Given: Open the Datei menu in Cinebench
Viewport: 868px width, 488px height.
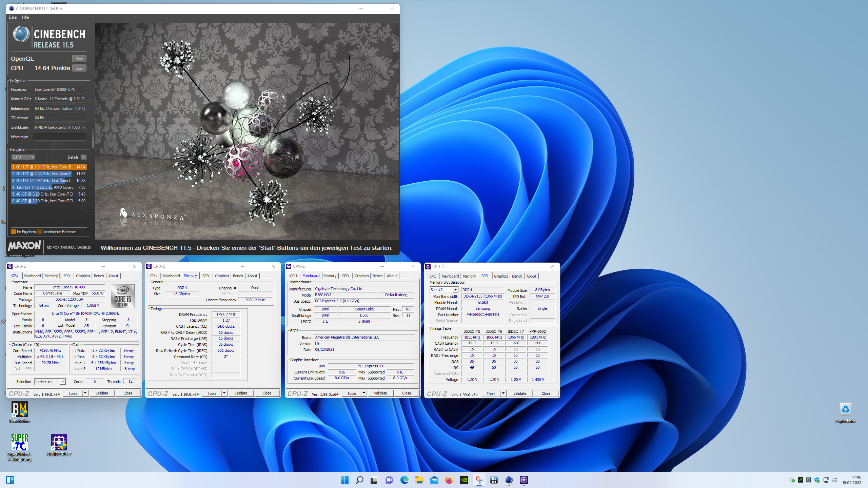Looking at the screenshot, I should 13,17.
